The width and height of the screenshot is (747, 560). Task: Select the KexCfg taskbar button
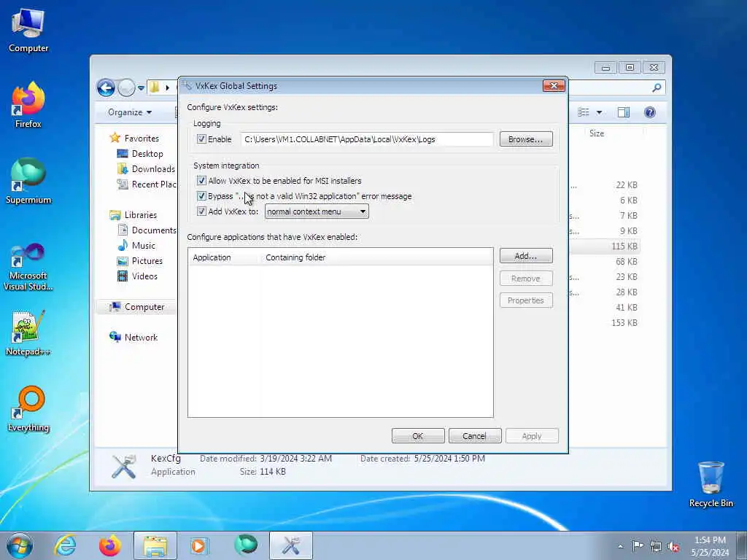pos(291,545)
